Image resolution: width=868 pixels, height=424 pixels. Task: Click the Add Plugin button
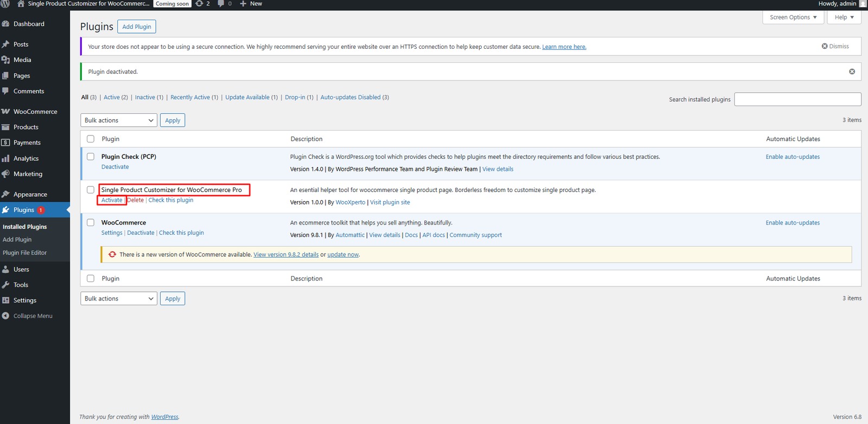137,27
